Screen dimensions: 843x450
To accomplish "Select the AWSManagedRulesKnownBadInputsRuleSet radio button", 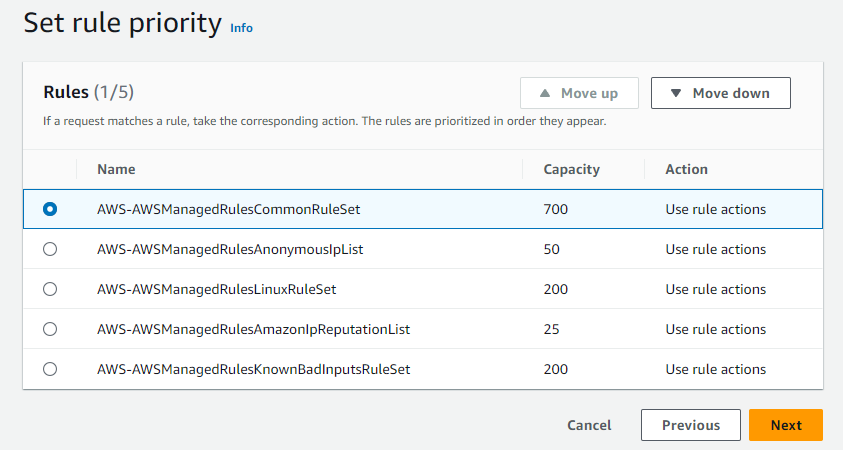I will (50, 369).
